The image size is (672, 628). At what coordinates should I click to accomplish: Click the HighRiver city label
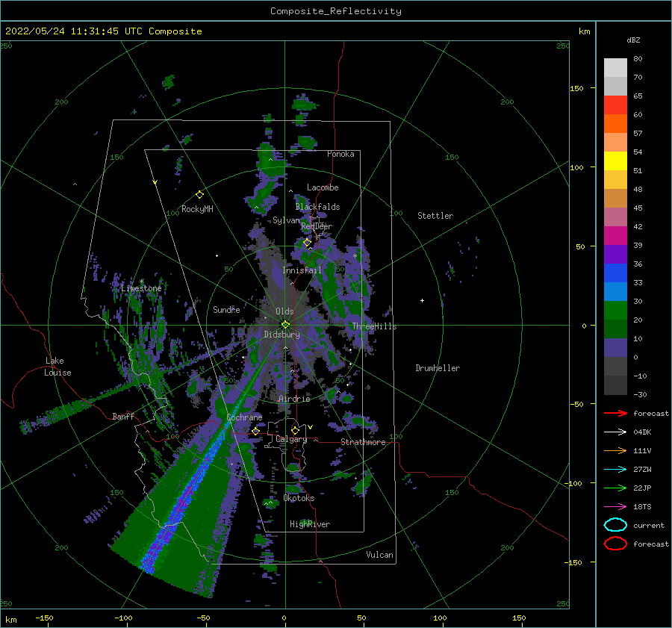point(310,524)
